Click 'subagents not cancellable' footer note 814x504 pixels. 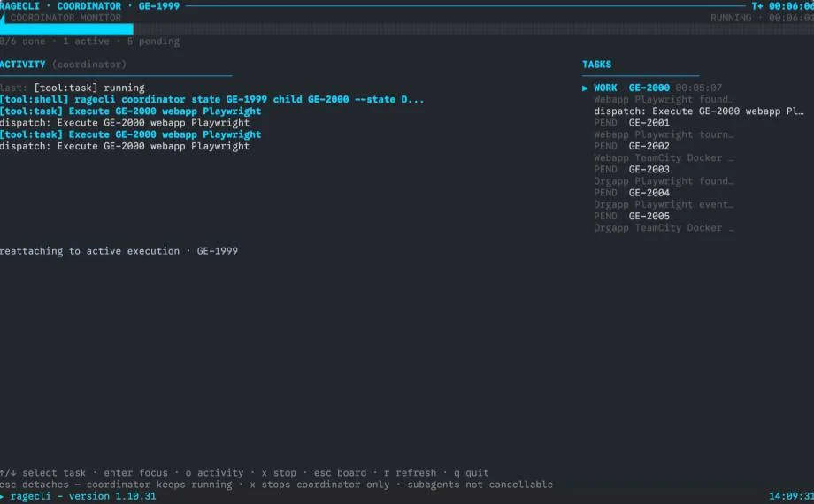pyautogui.click(x=480, y=485)
